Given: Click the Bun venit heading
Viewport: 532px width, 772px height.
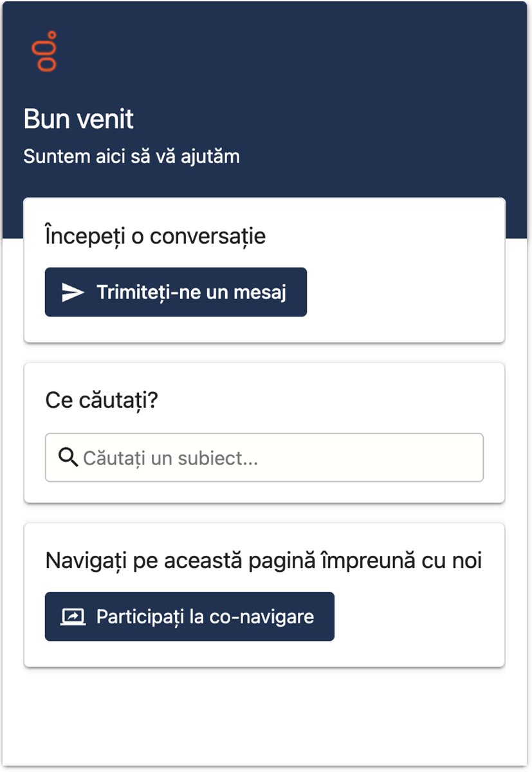Looking at the screenshot, I should click(78, 120).
